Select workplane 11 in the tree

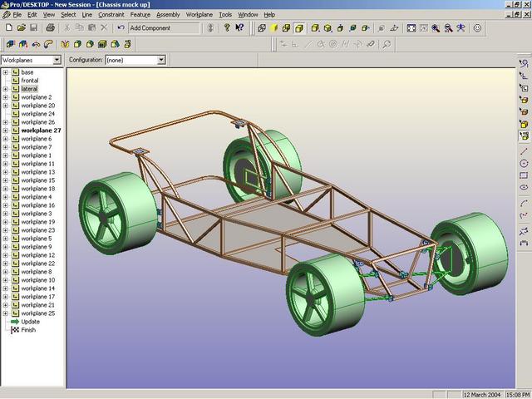(x=37, y=164)
